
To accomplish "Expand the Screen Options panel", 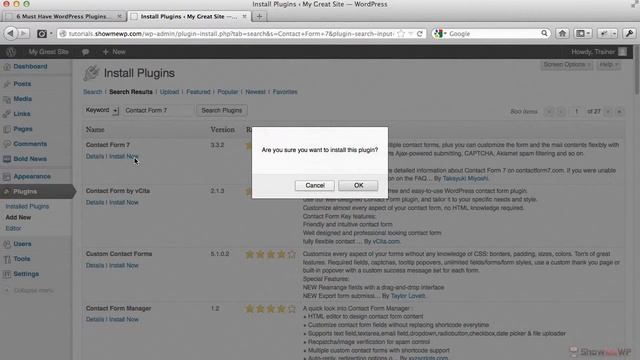I will point(567,64).
